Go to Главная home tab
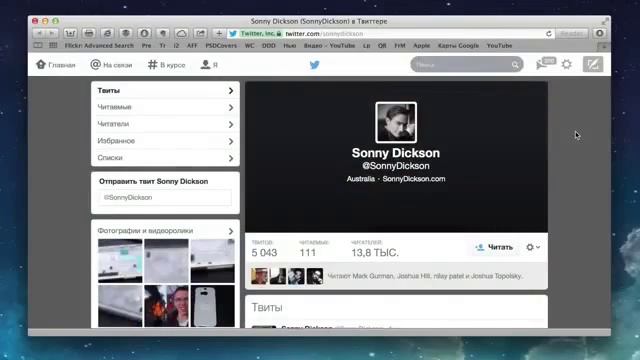Screen dimensions: 640x360 click(x=56, y=65)
